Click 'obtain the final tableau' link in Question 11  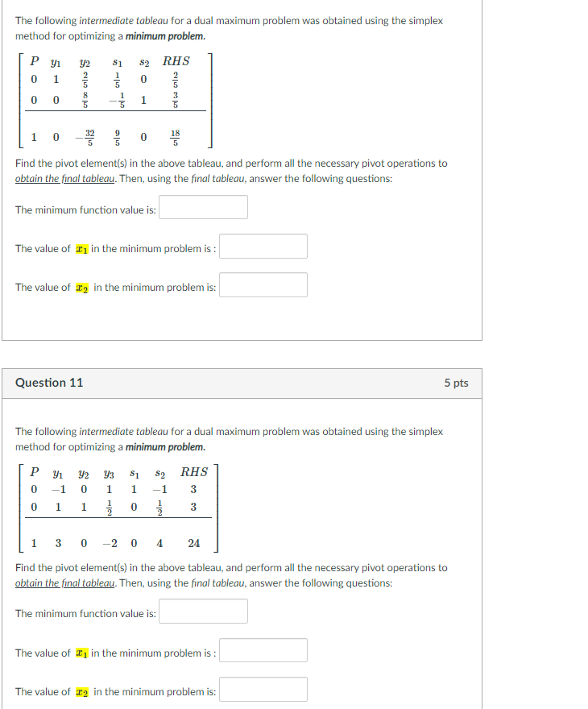click(x=62, y=581)
